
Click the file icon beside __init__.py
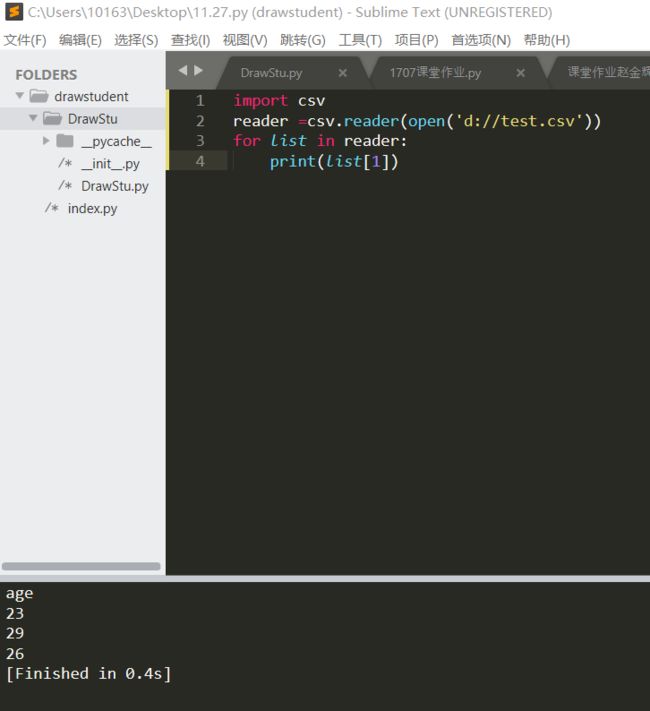[x=65, y=163]
